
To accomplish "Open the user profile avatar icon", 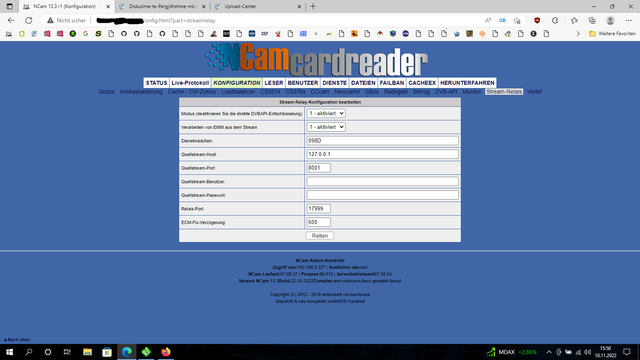I will tap(610, 20).
